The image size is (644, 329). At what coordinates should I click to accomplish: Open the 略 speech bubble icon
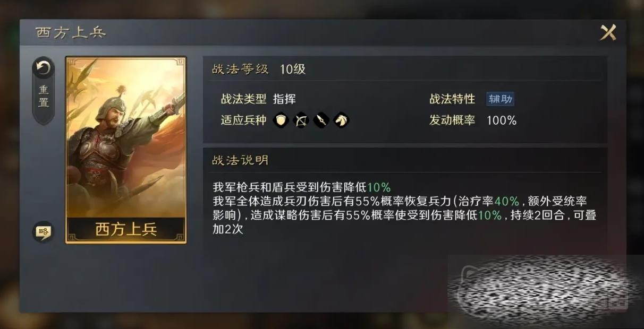click(x=43, y=231)
